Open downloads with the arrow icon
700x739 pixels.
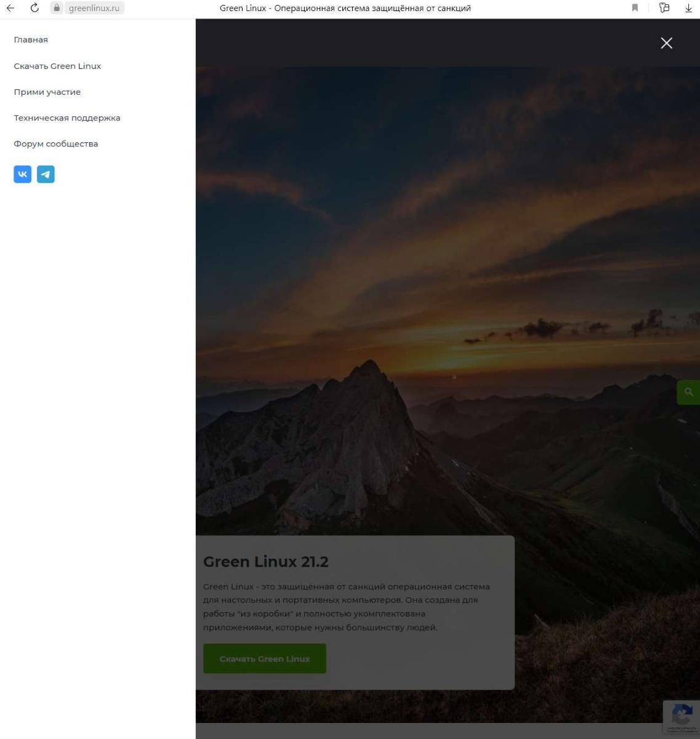click(688, 8)
